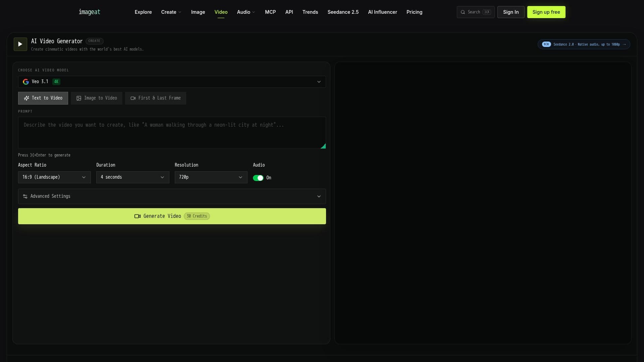The height and width of the screenshot is (362, 644).
Task: Click the CREATE badge beside the title
Action: coord(94,41)
